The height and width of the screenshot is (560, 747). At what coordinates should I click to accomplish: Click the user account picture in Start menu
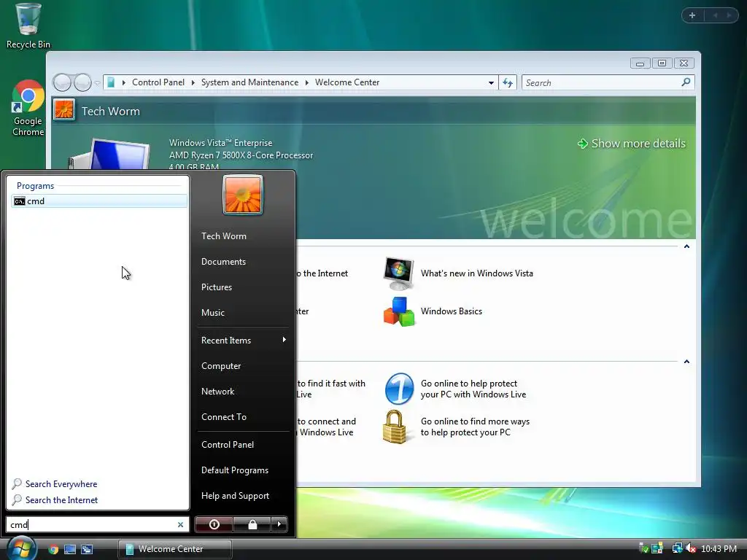242,195
